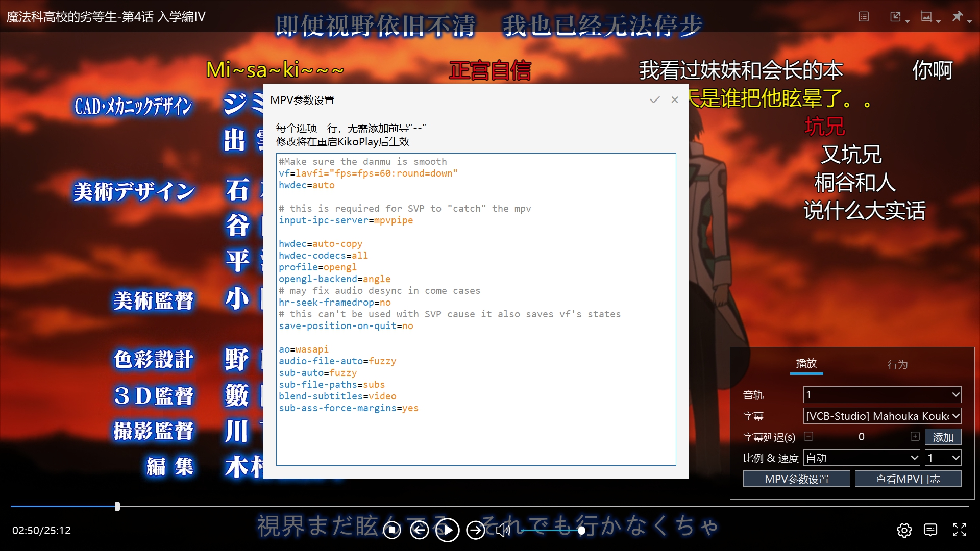Click the play button
Screen dimensions: 980x551
[x=448, y=531]
